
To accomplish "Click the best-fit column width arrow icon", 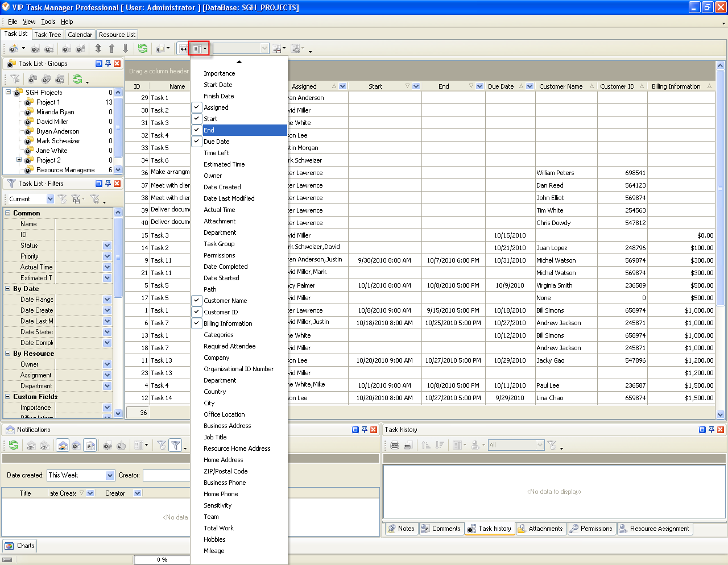I will point(183,49).
